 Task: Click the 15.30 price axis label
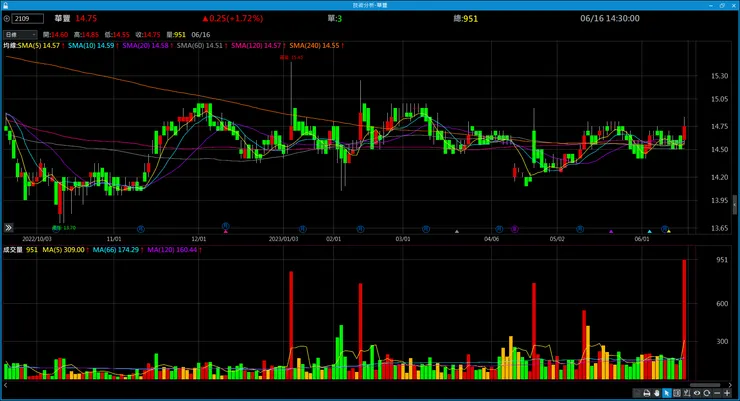pos(719,75)
